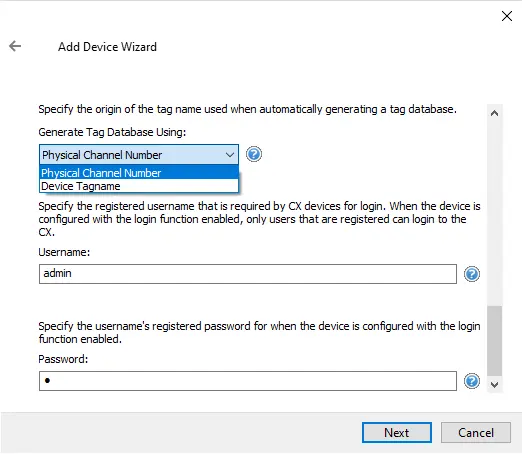Viewport: 522px width, 454px height.
Task: Click the empty scrollbar track above the thumb
Action: 494,213
